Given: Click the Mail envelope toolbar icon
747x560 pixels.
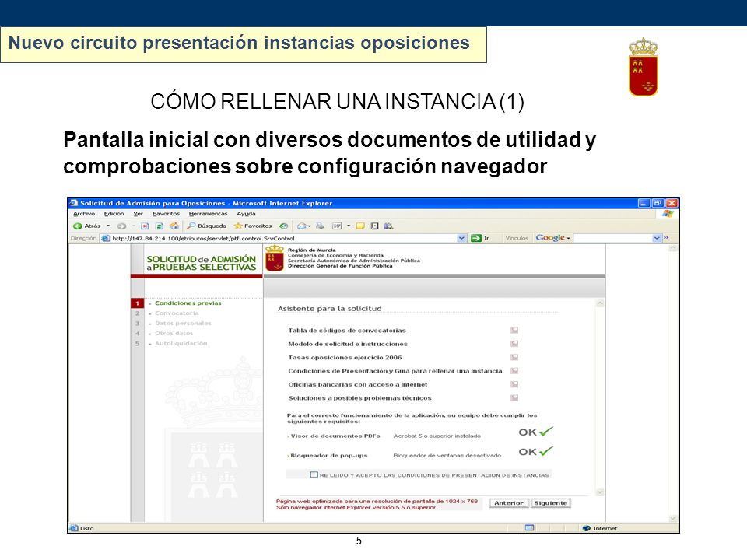Looking at the screenshot, I should 302,226.
